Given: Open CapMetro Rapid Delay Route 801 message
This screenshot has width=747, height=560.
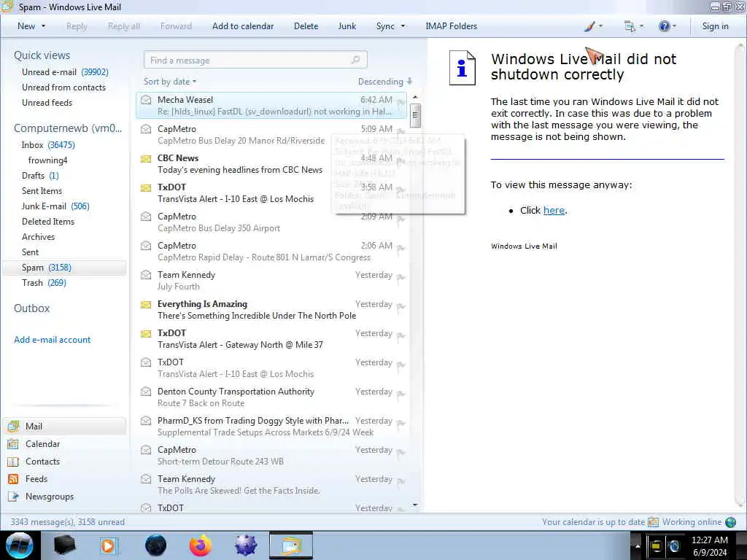Looking at the screenshot, I should pyautogui.click(x=271, y=252).
